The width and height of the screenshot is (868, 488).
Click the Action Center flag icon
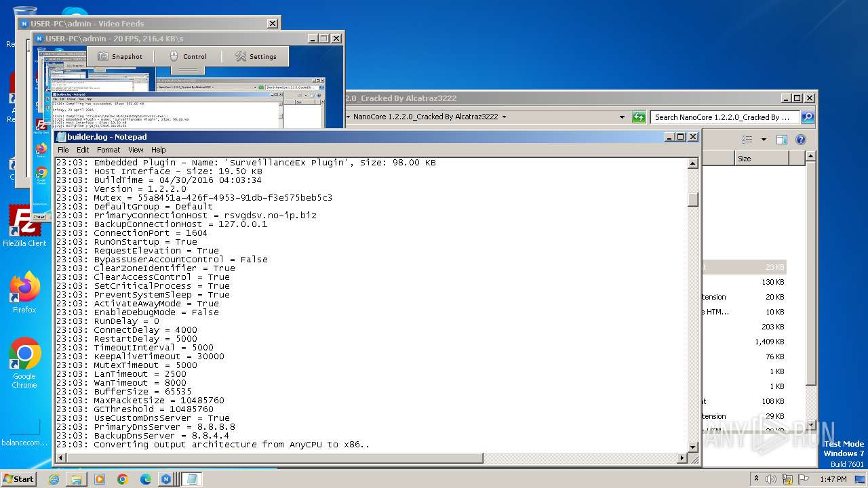(804, 479)
